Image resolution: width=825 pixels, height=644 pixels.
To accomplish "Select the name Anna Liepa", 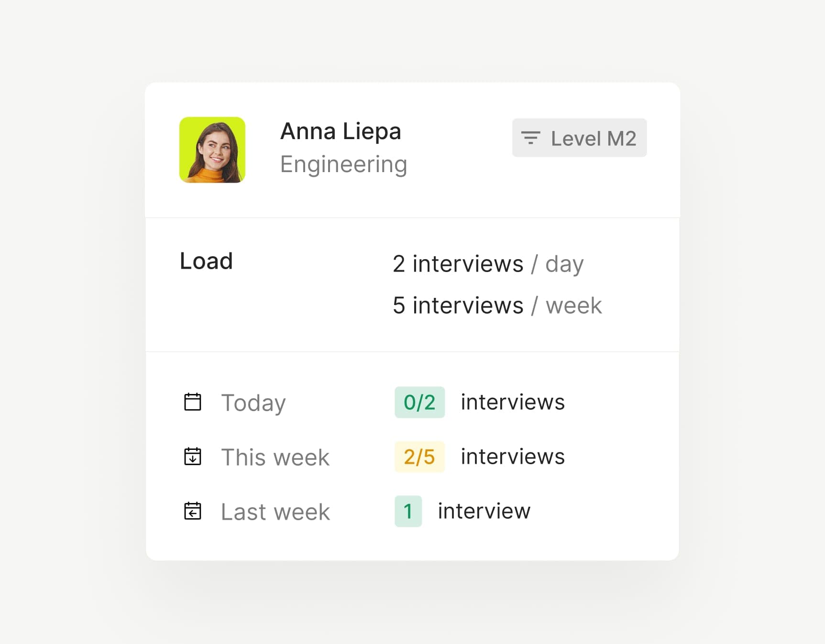I will (341, 131).
